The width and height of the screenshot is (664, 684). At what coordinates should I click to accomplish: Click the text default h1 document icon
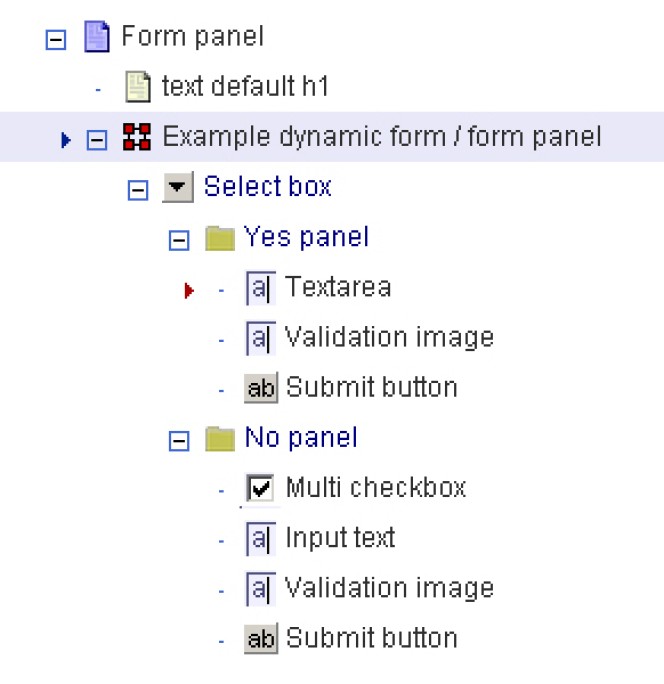coord(137,87)
